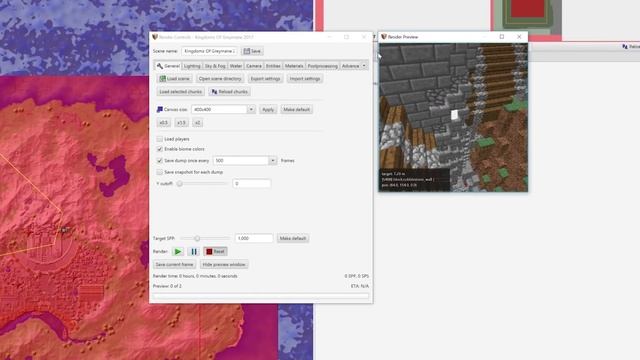Disable the Enable biome colors checkbox
This screenshot has width=640, height=360.
(x=160, y=149)
